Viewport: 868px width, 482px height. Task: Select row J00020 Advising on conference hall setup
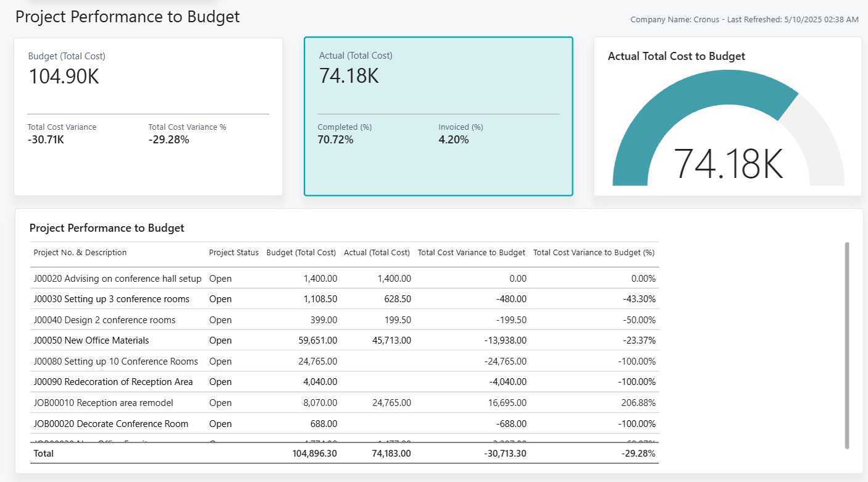pos(117,279)
